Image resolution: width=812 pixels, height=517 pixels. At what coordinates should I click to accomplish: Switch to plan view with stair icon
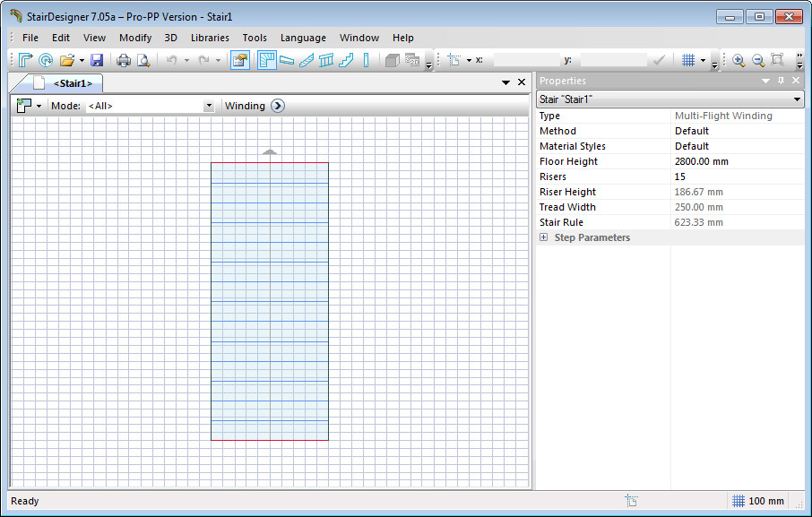(267, 60)
